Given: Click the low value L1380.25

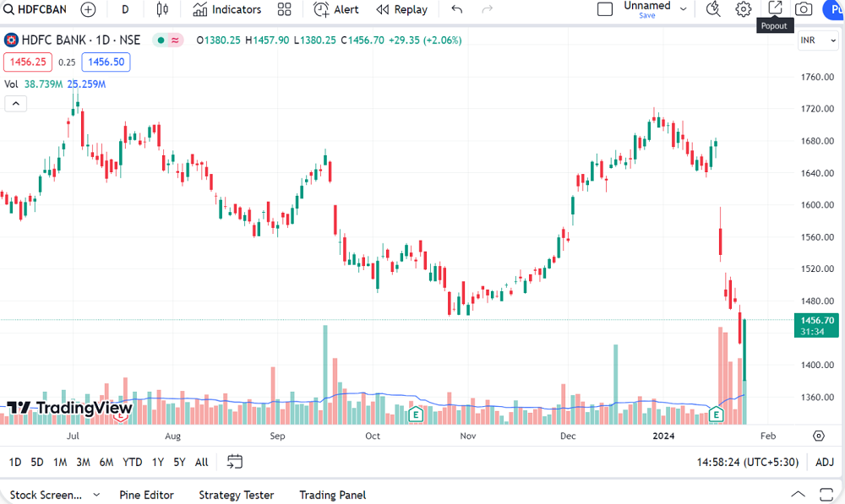Looking at the screenshot, I should (315, 41).
